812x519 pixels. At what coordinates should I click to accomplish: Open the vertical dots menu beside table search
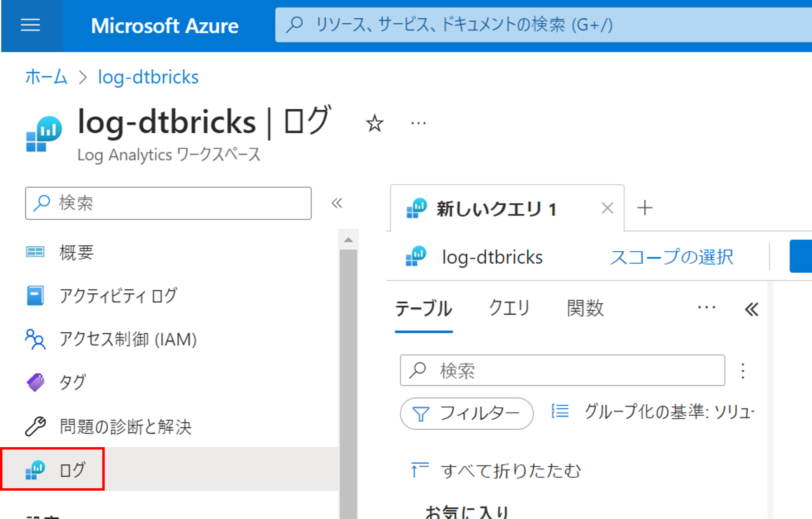(743, 370)
